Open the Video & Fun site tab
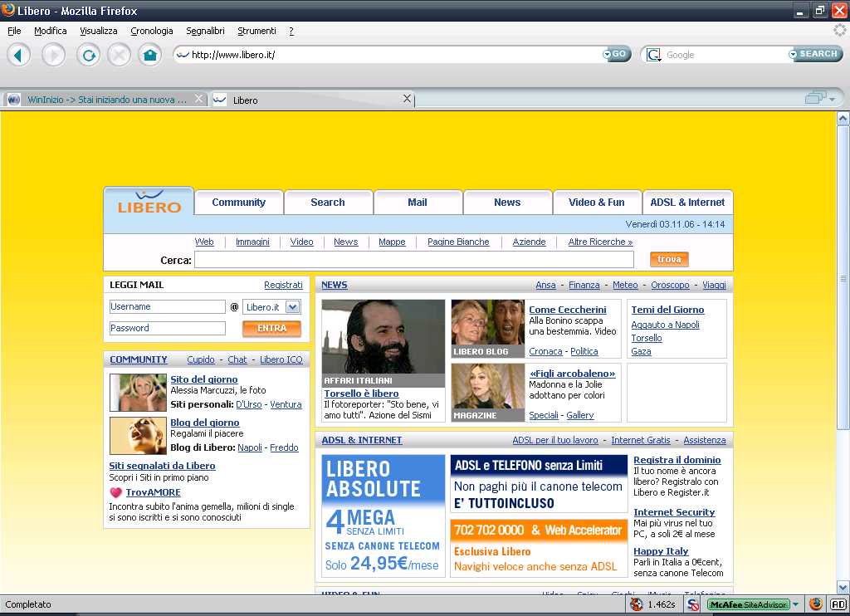850x616 pixels. click(x=597, y=203)
